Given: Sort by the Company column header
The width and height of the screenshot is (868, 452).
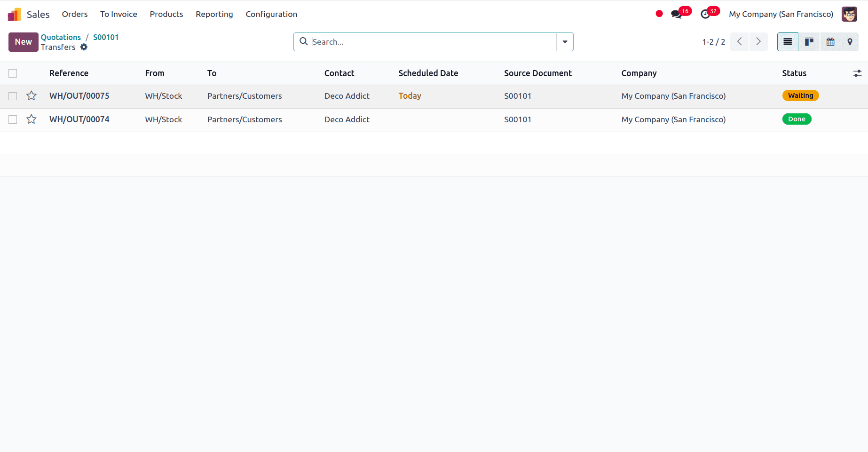Looking at the screenshot, I should click(x=639, y=73).
